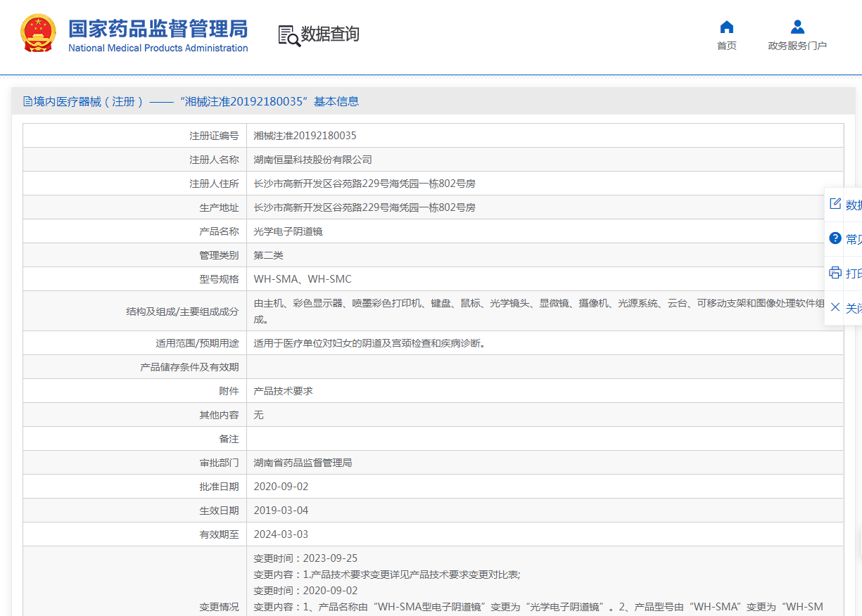Click National Medical Products Administration subtitle
This screenshot has width=862, height=616.
[158, 48]
